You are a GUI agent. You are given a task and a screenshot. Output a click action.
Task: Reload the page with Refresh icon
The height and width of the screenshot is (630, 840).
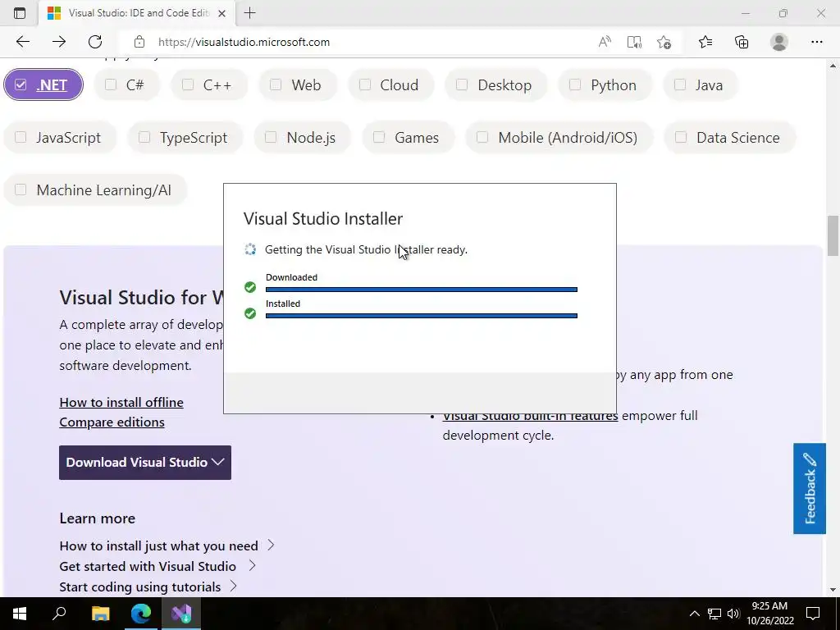95,42
